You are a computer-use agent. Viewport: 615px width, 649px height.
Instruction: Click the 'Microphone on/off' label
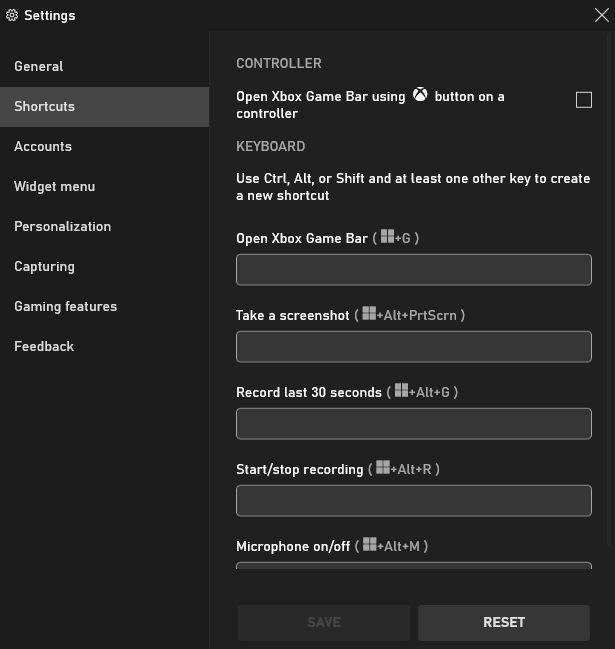coord(293,546)
